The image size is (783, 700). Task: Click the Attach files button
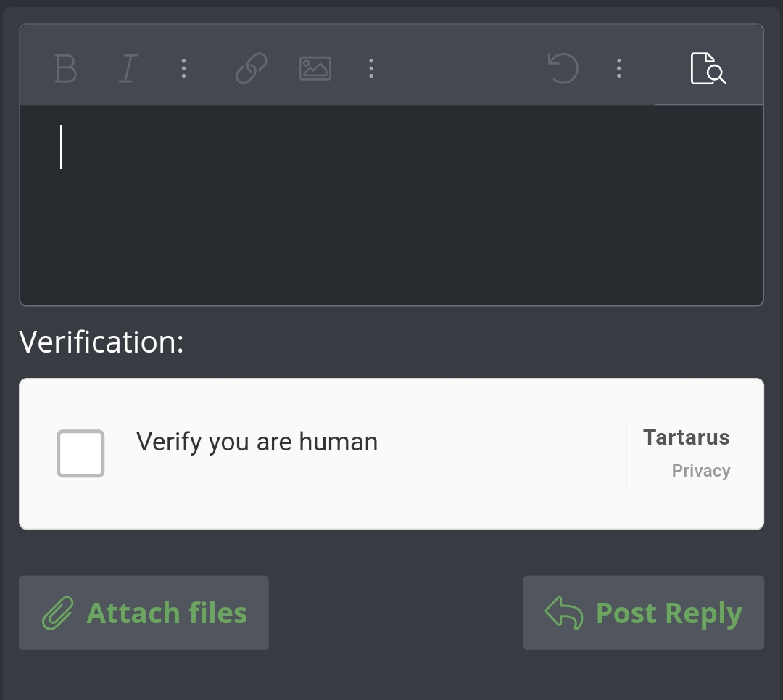tap(144, 612)
